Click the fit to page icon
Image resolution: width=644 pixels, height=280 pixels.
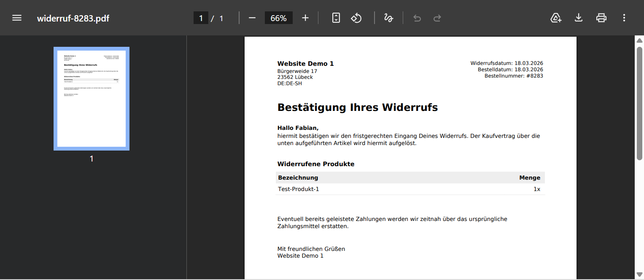coord(336,18)
